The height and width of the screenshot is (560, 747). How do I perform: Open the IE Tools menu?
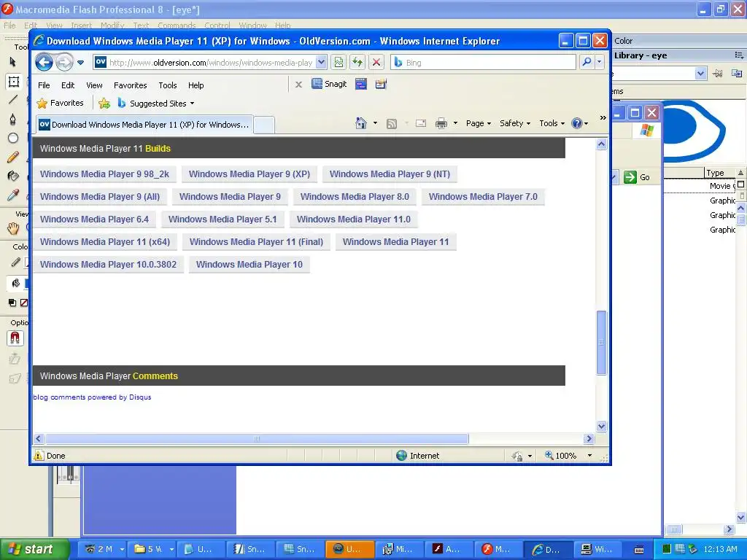click(x=168, y=85)
